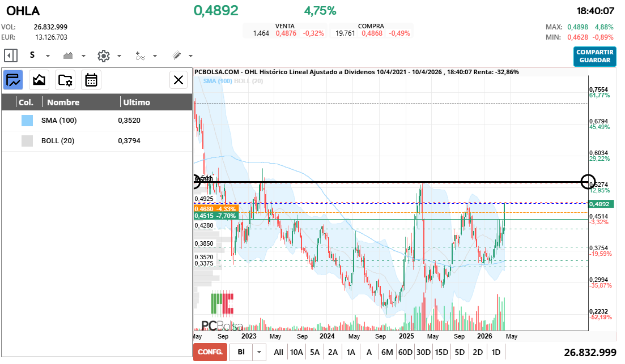Open the chart type mountain icon
Viewport: 625px width, 364px height.
click(68, 55)
